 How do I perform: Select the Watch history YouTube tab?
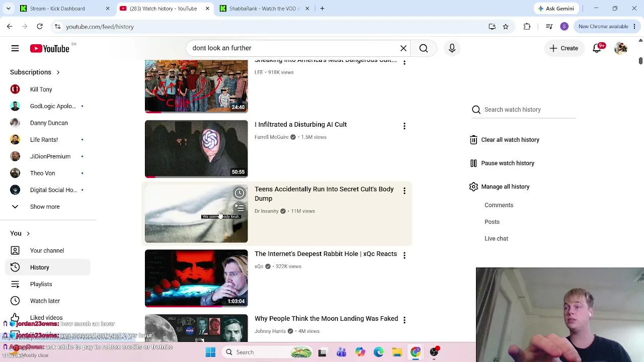coord(165,9)
